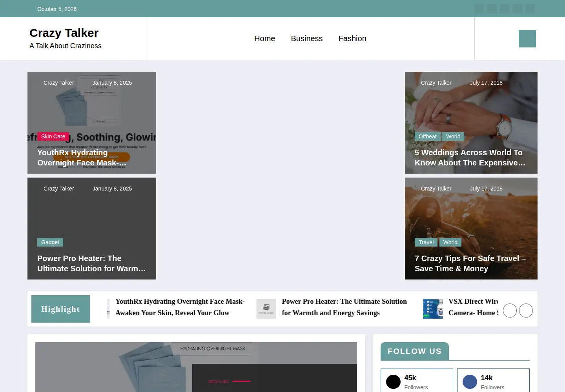Click January 8, 2025 date on Power Pro Heater card
Viewport: 565px width, 392px height.
coord(112,189)
